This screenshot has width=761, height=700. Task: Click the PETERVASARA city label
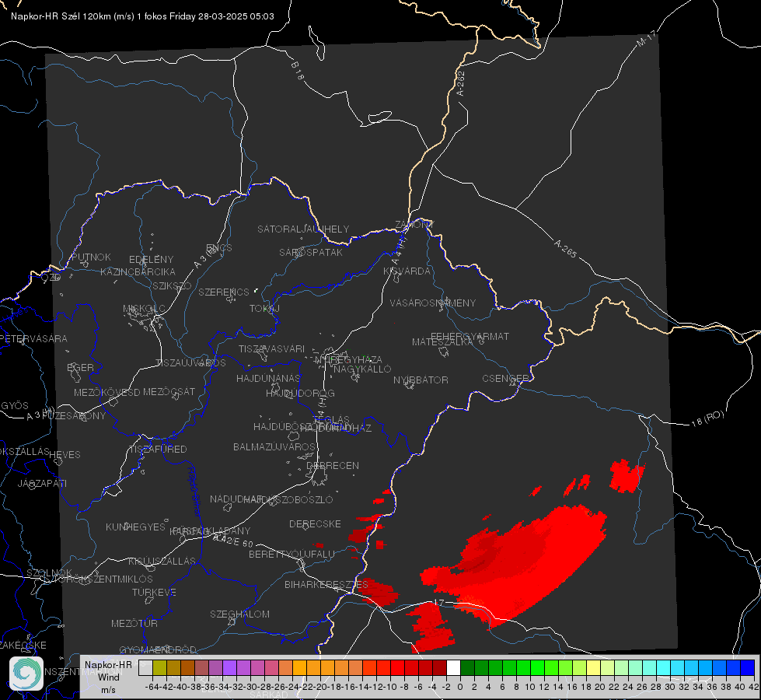point(34,338)
